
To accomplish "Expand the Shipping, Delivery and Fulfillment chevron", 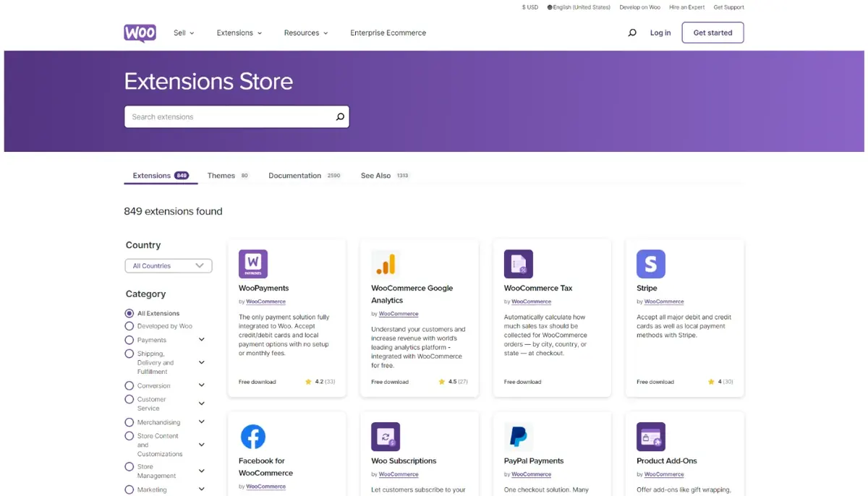I will pyautogui.click(x=202, y=362).
